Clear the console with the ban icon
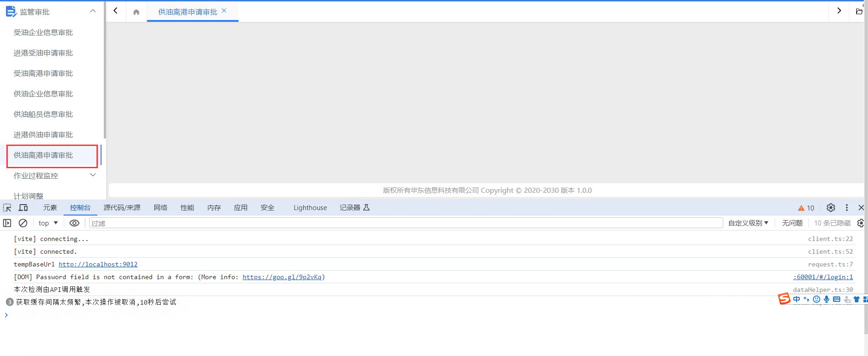The image size is (868, 356). coord(23,223)
